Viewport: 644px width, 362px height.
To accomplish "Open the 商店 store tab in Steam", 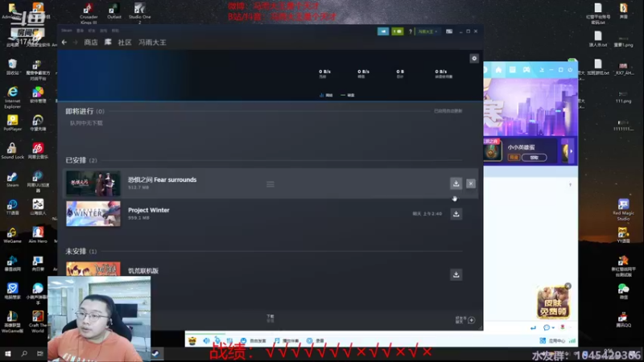I will [x=91, y=43].
